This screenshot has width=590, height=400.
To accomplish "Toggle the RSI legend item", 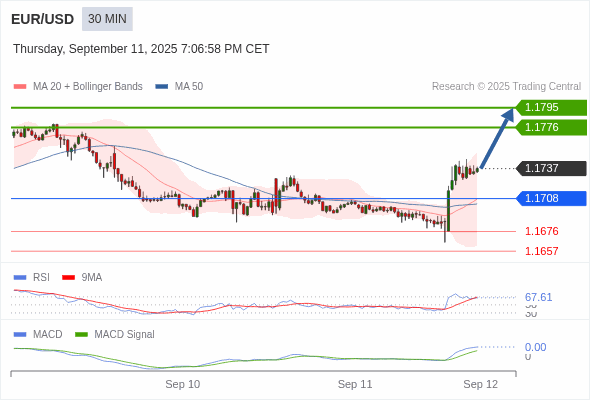I will [41, 277].
